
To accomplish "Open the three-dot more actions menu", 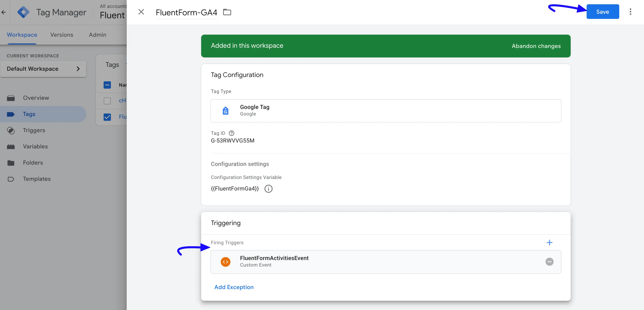I will point(630,12).
